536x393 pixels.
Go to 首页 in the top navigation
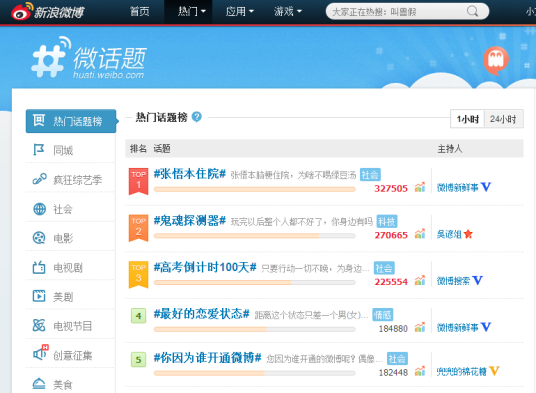(139, 12)
